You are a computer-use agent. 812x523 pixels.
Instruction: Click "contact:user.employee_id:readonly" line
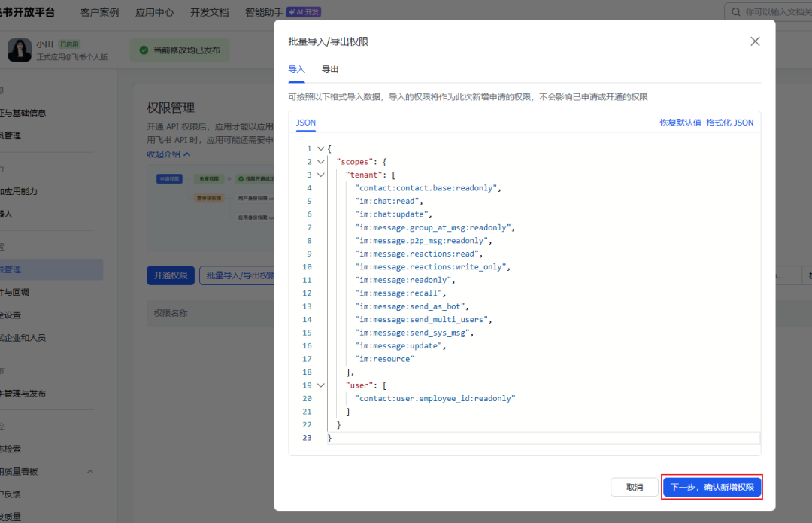(435, 399)
